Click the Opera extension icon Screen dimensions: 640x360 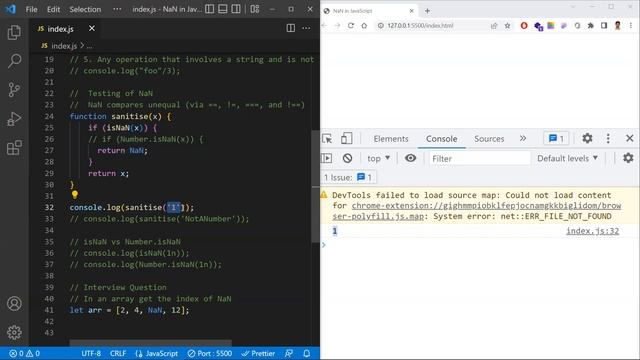point(524,26)
